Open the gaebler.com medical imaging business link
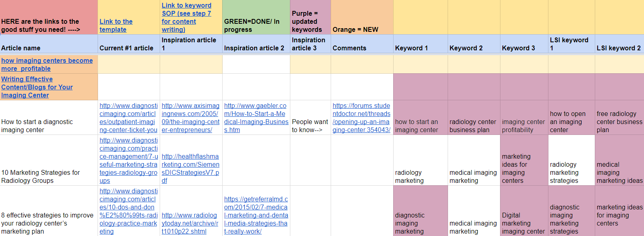 256,118
